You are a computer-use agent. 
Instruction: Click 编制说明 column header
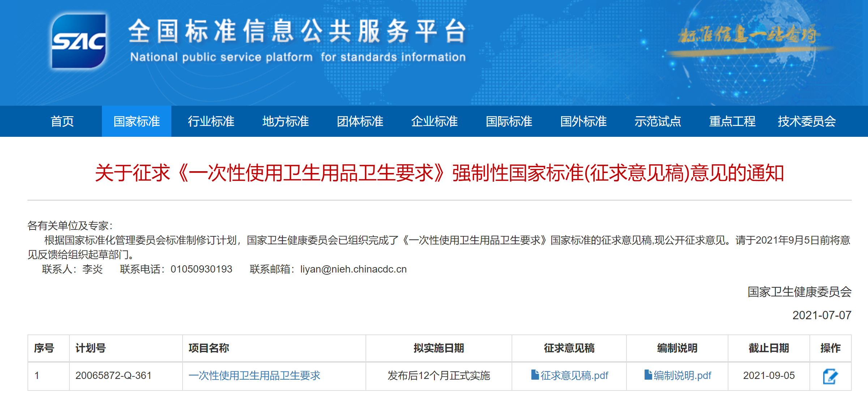[x=677, y=348]
